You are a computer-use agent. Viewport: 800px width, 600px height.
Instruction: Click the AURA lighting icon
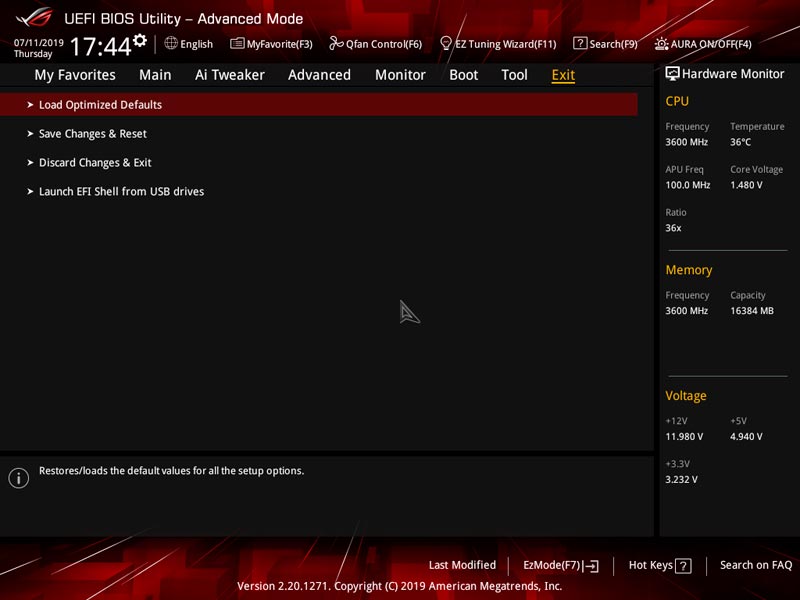point(662,44)
